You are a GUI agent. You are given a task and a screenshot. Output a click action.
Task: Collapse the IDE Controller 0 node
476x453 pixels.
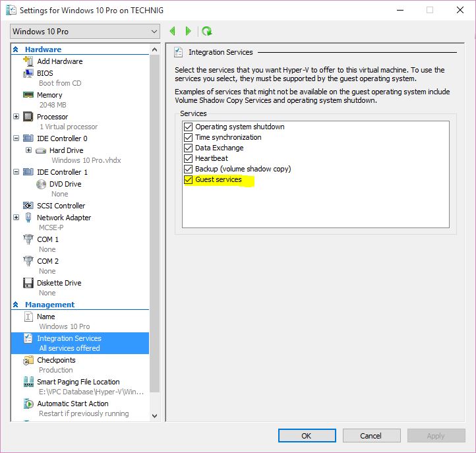pyautogui.click(x=16, y=138)
